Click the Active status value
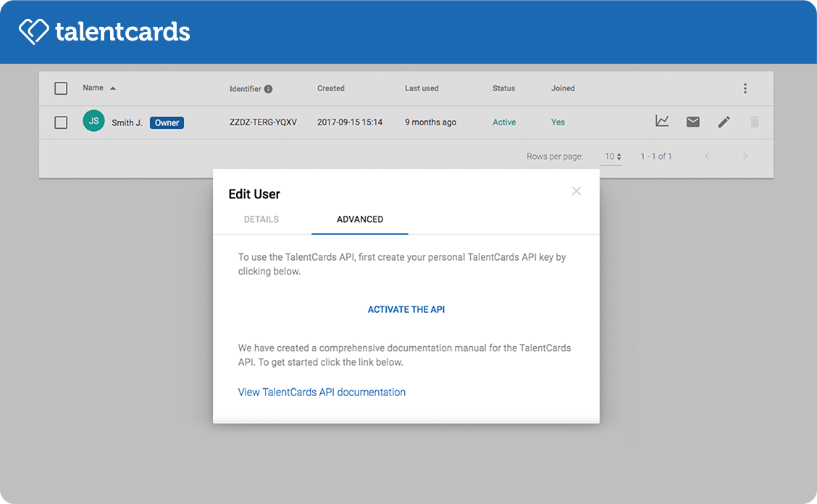The width and height of the screenshot is (817, 504). click(504, 122)
